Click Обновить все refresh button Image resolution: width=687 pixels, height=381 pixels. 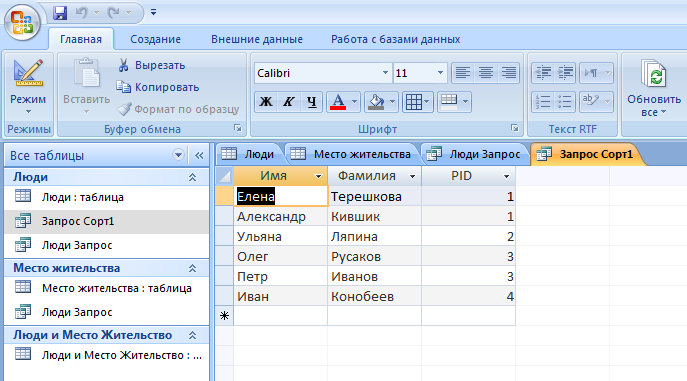[x=654, y=87]
